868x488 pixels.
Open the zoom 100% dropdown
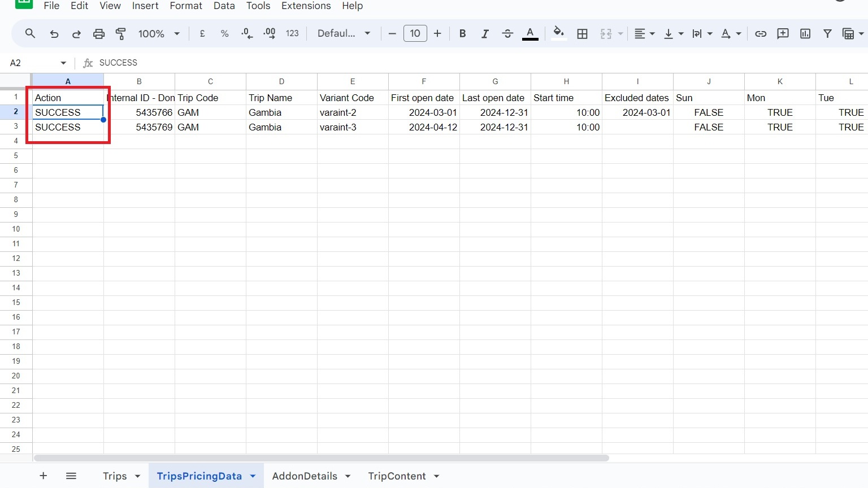[159, 34]
